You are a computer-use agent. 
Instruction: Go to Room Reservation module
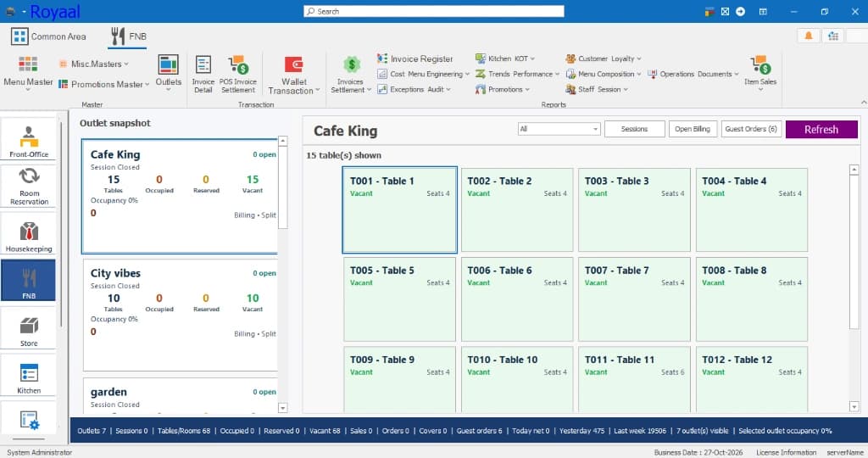pos(29,186)
